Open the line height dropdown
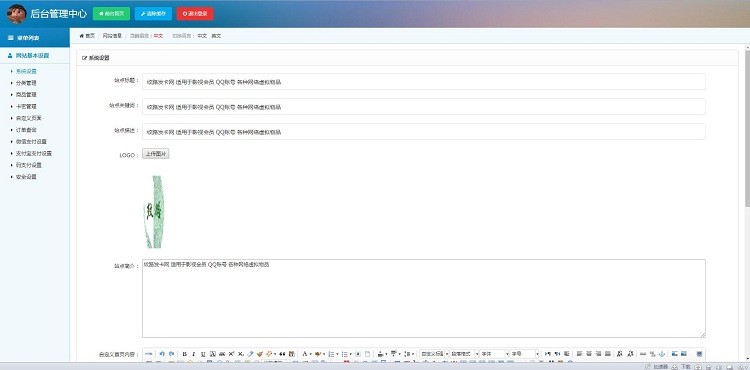The width and height of the screenshot is (750, 370). coord(413,354)
